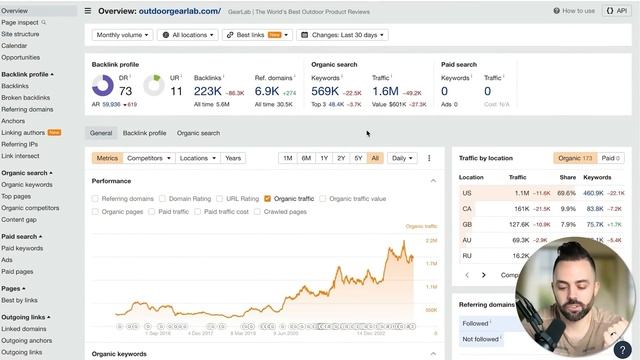This screenshot has width=640, height=360.
Task: Open the chart's three-dot options menu
Action: tap(429, 158)
